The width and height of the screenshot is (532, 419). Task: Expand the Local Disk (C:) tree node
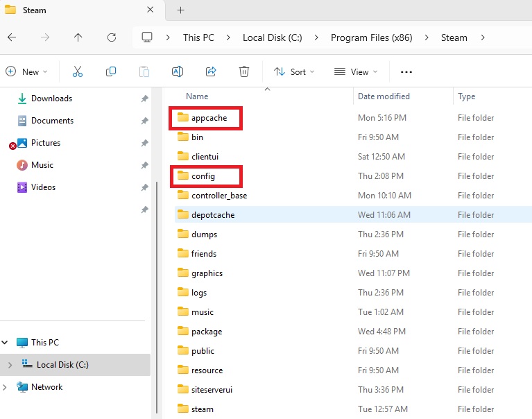[10, 365]
